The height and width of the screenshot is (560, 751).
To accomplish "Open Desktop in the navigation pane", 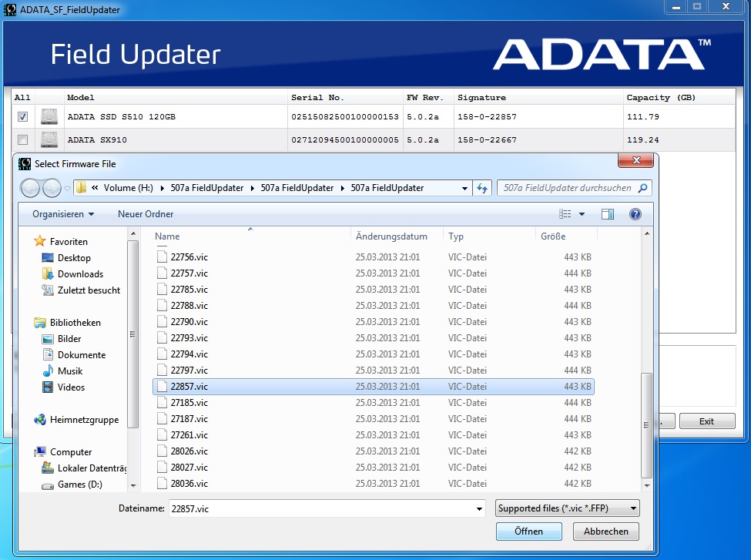I will tap(66, 258).
